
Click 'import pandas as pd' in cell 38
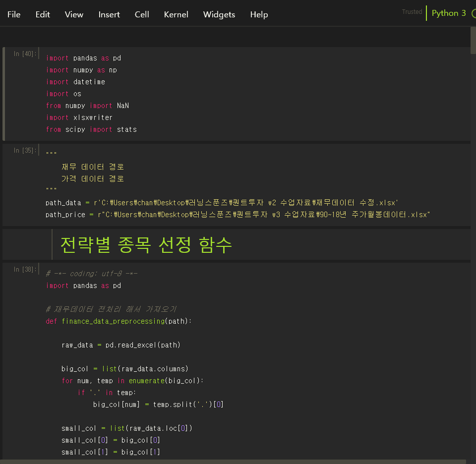point(83,286)
